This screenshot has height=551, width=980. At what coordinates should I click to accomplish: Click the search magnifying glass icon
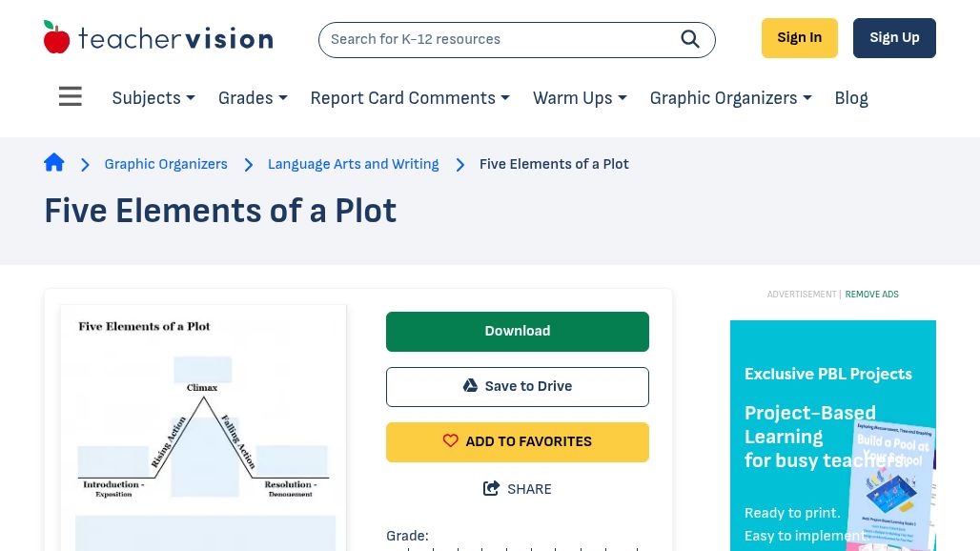coord(690,39)
